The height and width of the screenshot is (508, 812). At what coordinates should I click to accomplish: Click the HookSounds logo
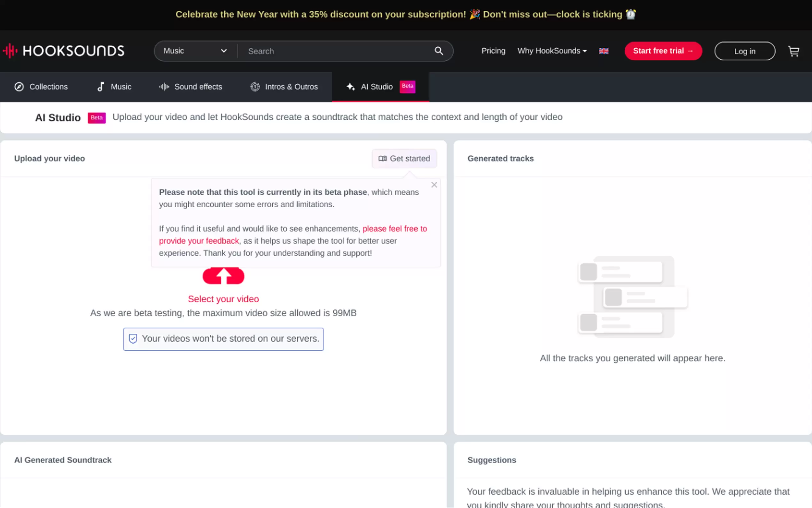pos(64,51)
